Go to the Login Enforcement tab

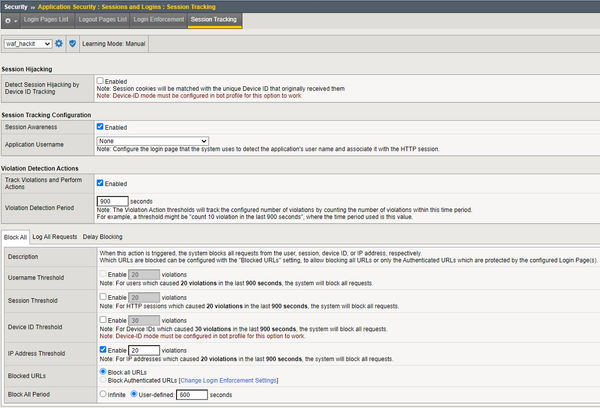[x=156, y=19]
